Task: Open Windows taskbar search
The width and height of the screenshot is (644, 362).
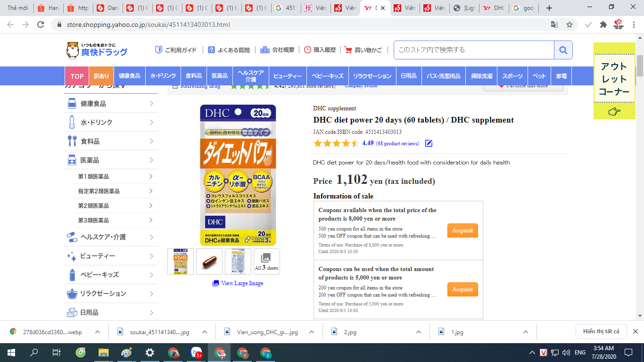Action: coord(34,353)
